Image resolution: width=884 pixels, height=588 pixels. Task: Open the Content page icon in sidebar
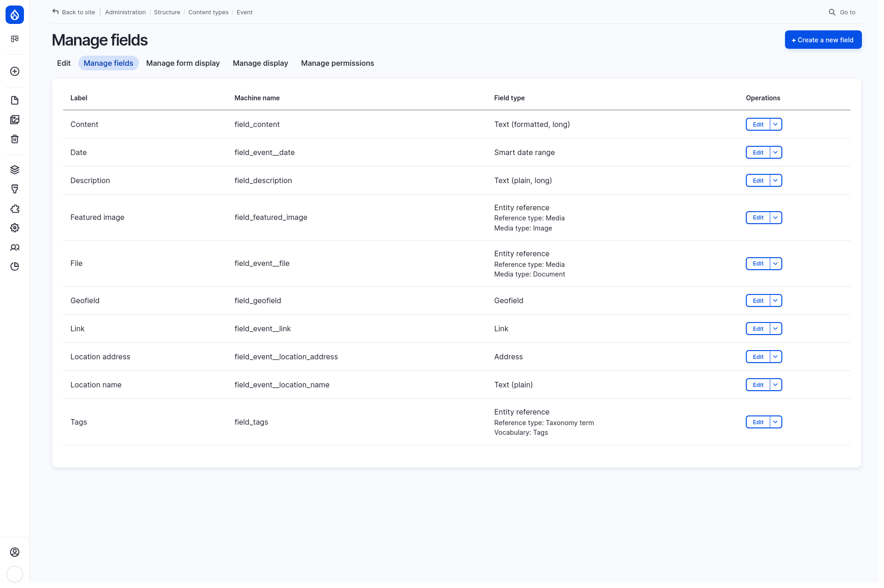tap(14, 100)
